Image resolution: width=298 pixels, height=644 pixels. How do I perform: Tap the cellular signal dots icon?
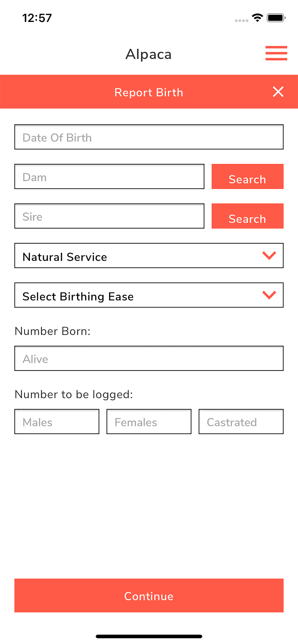[x=241, y=21]
